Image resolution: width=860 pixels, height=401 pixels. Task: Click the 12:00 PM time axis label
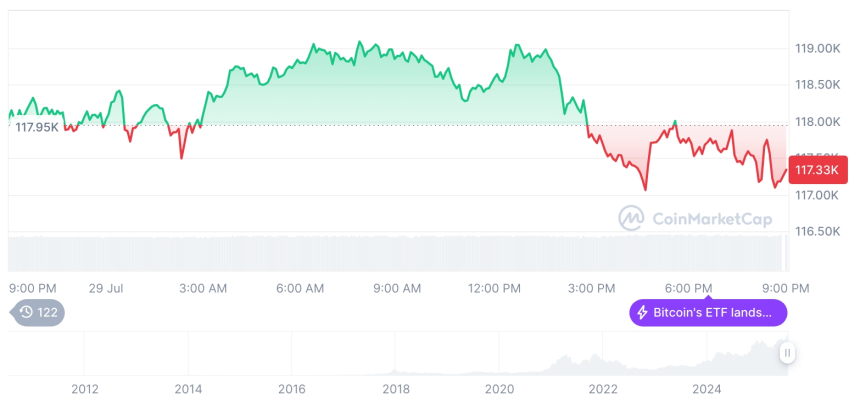click(495, 288)
